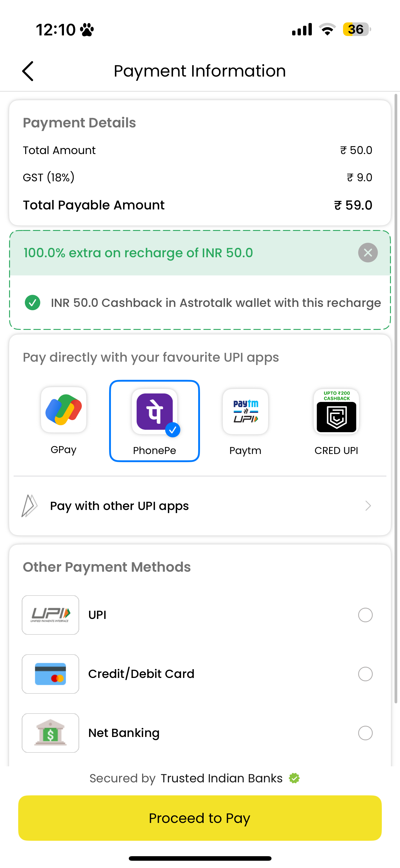Tap the Credit/Debit Card label

(141, 674)
